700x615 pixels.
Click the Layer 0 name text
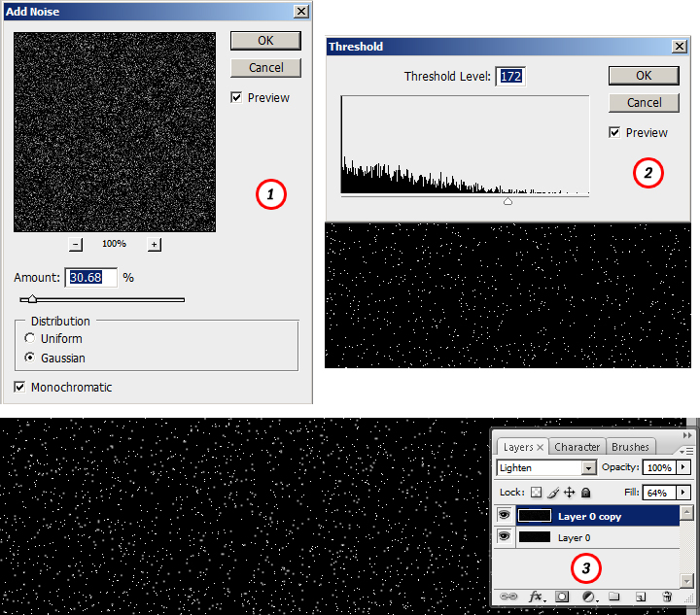tap(574, 538)
